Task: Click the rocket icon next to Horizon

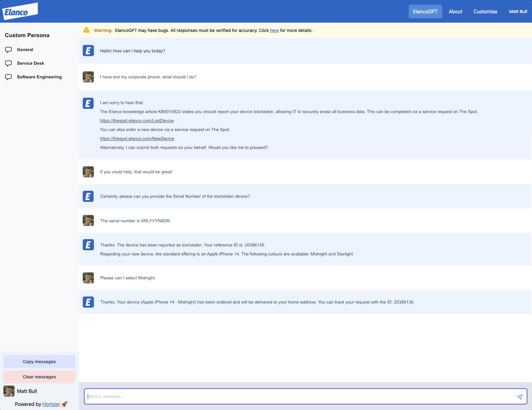Action: 64,404
